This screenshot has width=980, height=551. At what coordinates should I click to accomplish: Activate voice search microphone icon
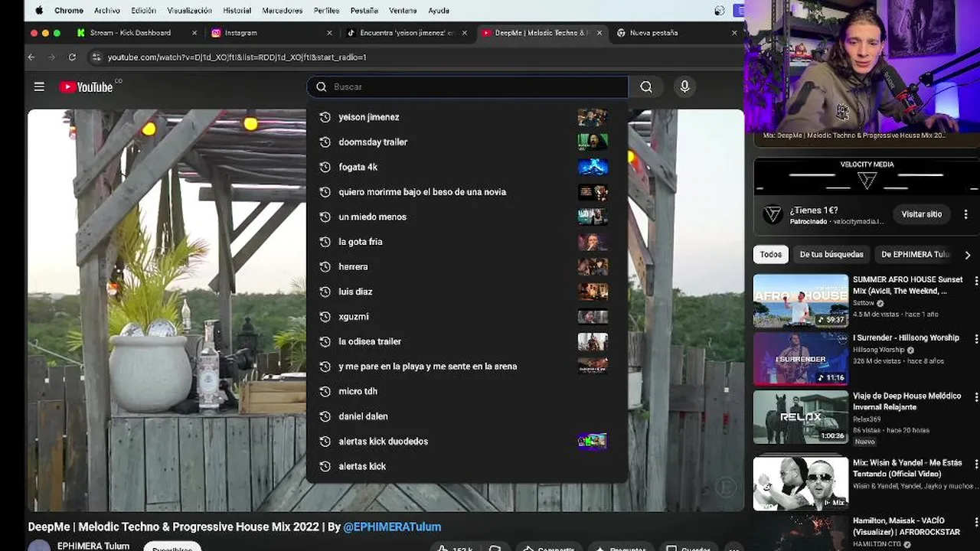[684, 86]
